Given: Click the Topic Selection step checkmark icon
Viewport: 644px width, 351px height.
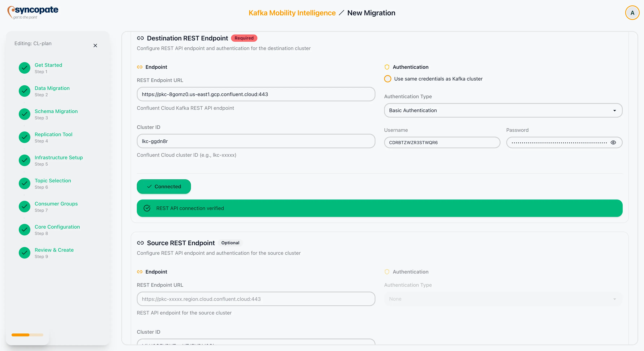Looking at the screenshot, I should pyautogui.click(x=25, y=183).
